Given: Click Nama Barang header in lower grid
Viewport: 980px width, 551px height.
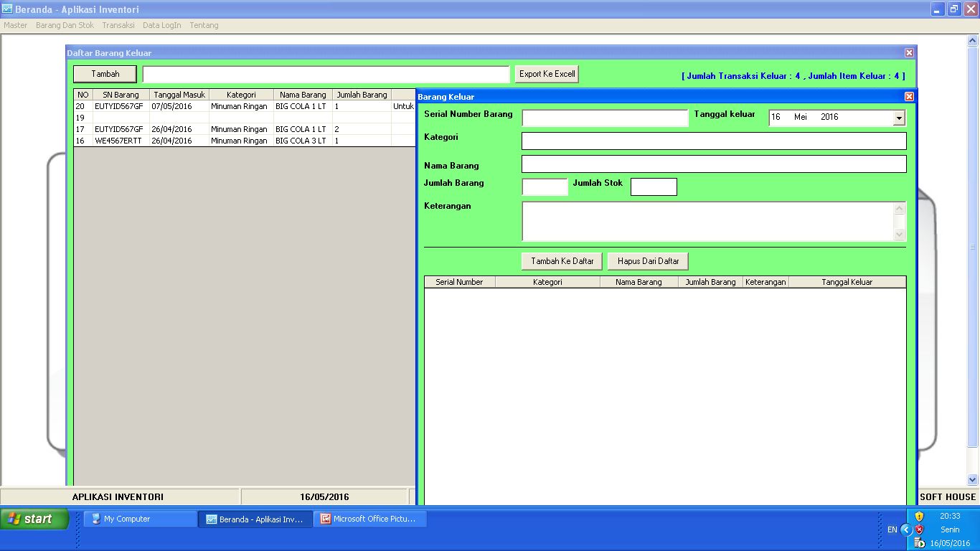Looking at the screenshot, I should click(639, 282).
